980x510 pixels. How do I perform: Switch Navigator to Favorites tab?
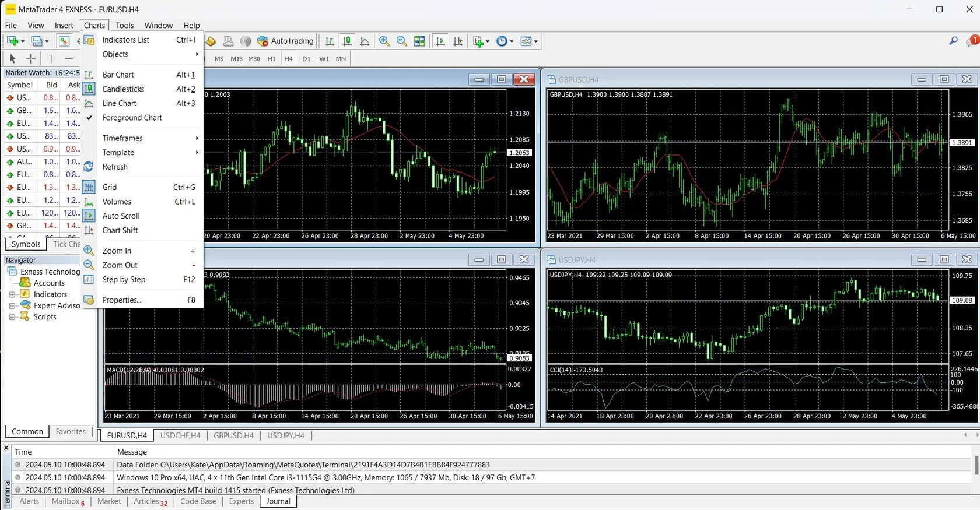tap(71, 431)
